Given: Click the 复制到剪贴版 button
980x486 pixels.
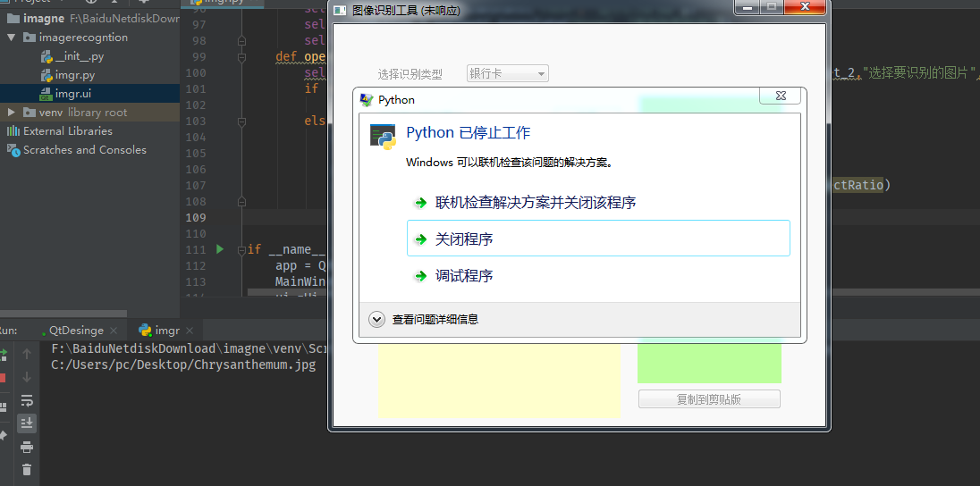Looking at the screenshot, I should coord(709,399).
